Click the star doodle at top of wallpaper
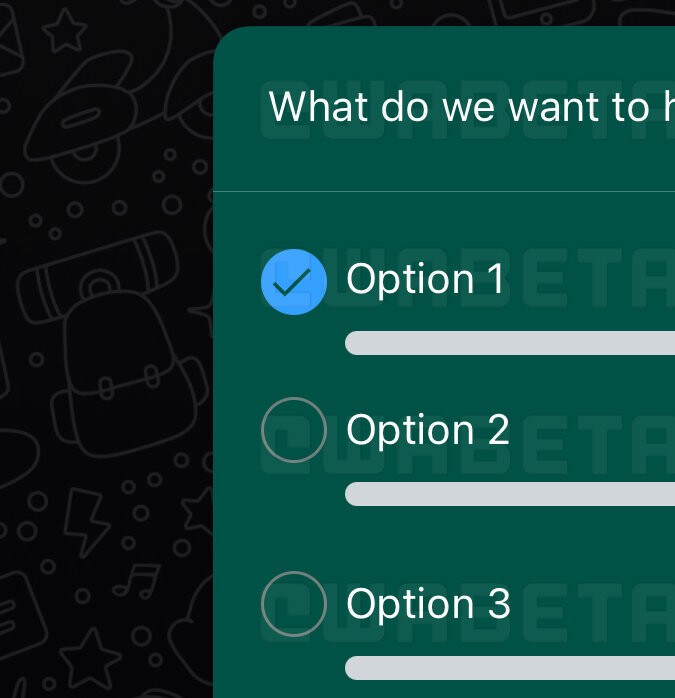Screen dimensions: 675x698 (x=66, y=32)
